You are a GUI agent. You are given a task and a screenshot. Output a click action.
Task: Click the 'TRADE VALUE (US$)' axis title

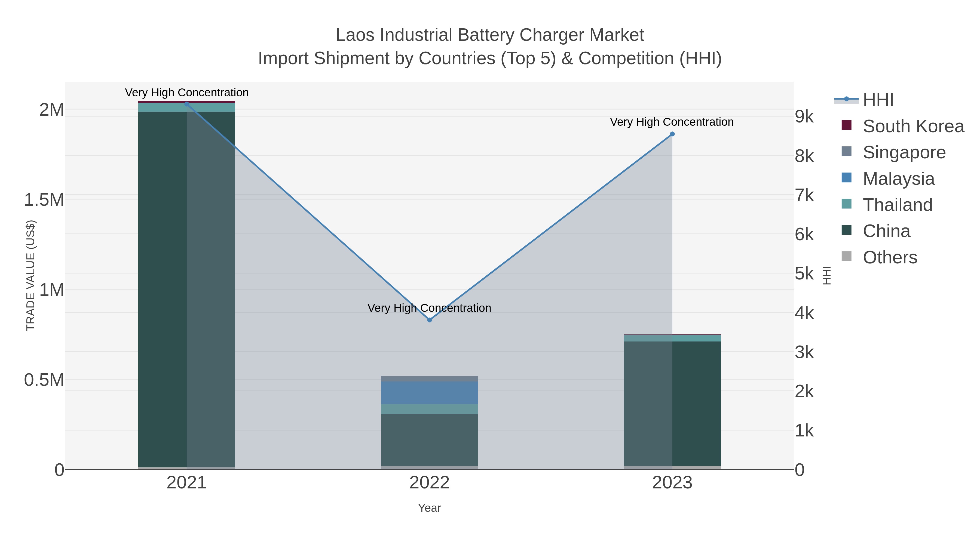(30, 276)
